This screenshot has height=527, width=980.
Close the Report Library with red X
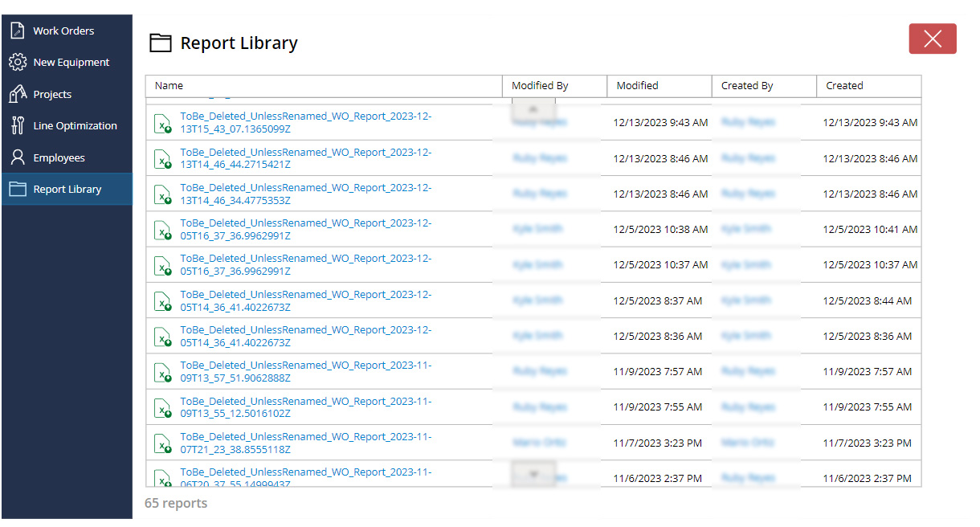[932, 39]
